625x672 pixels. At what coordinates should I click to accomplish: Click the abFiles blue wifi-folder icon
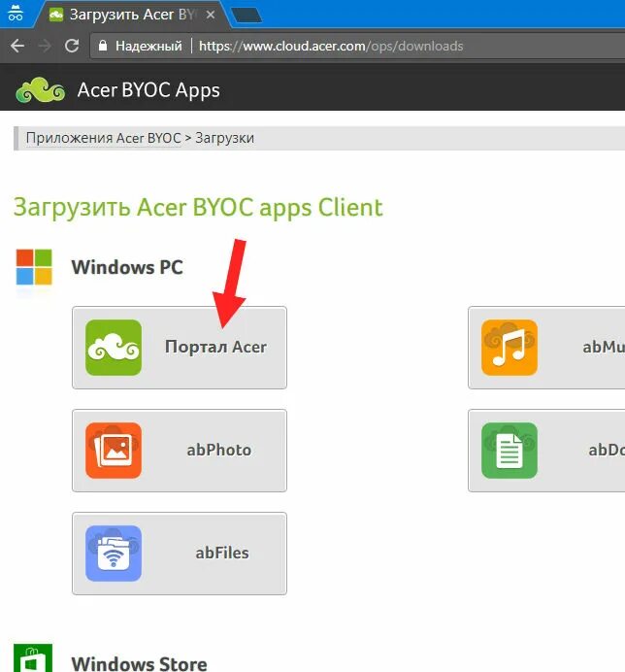pos(114,554)
